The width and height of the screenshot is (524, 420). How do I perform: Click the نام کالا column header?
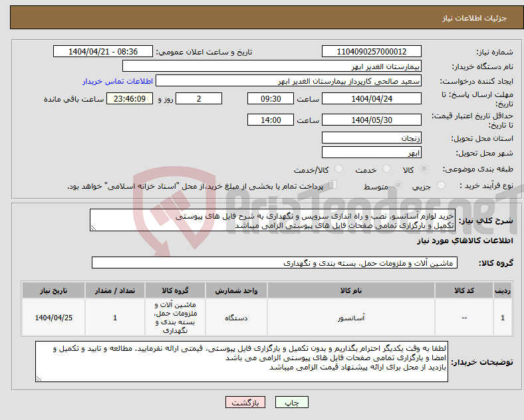[351, 290]
